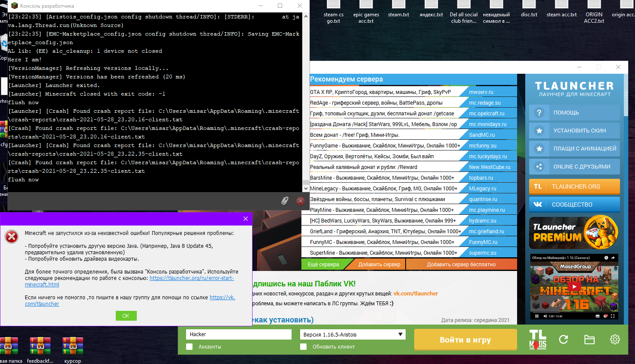Image resolution: width=635 pixels, height=364 pixels.
Task: Close the error dialog with X
Action: (x=246, y=219)
